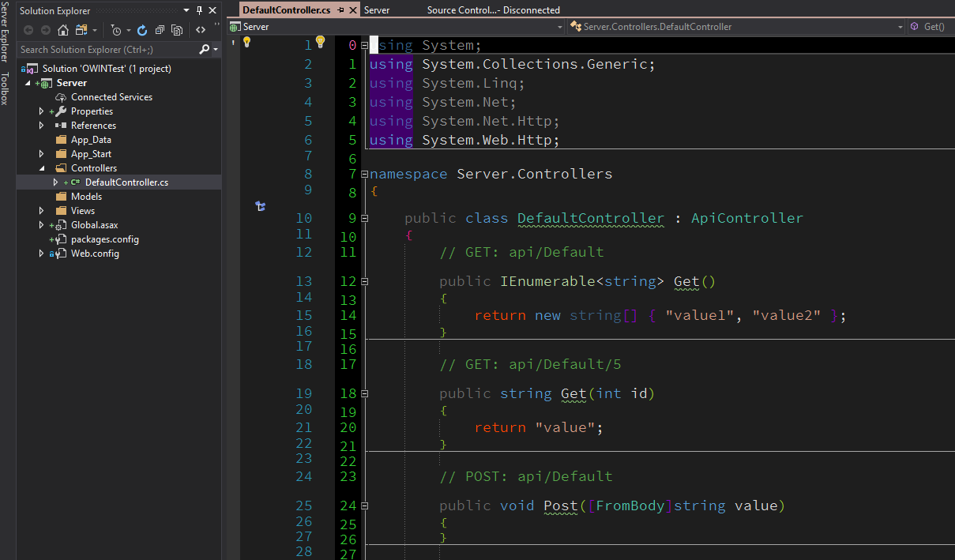Open the Toolbox side tab

[6, 88]
